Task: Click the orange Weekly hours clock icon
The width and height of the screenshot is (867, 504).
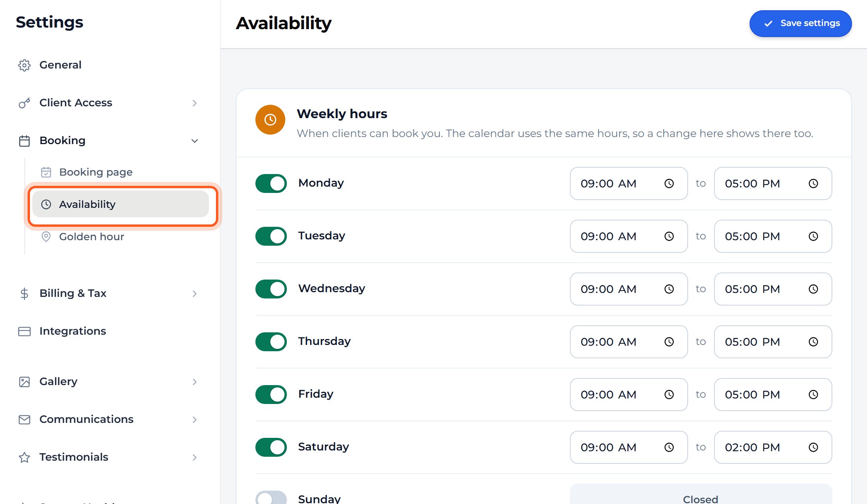Action: (270, 120)
